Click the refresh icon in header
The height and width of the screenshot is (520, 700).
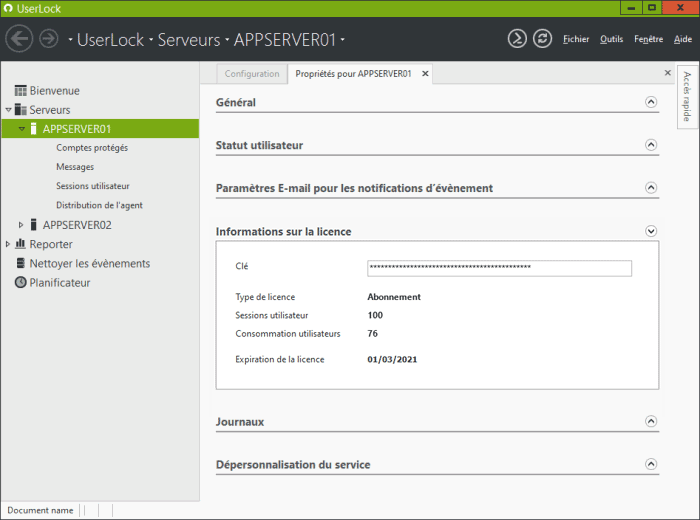click(x=542, y=39)
